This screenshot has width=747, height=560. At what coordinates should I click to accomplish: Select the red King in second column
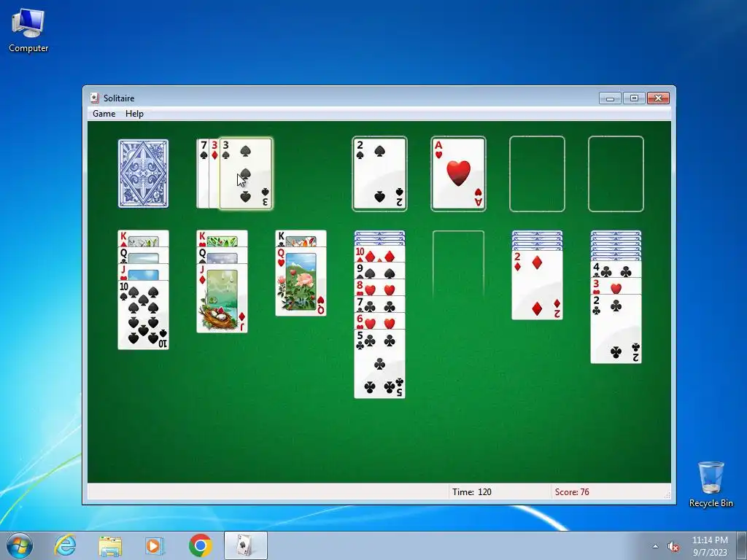tap(222, 238)
